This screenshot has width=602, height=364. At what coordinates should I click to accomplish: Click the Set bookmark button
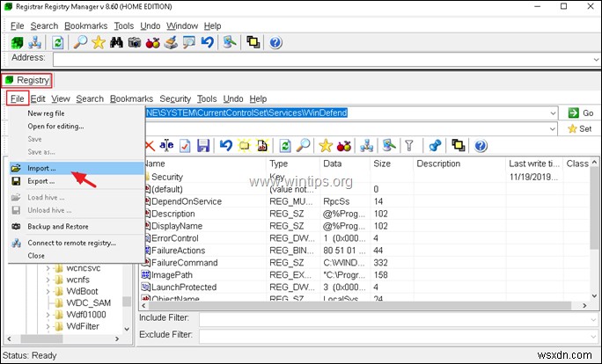(580, 129)
